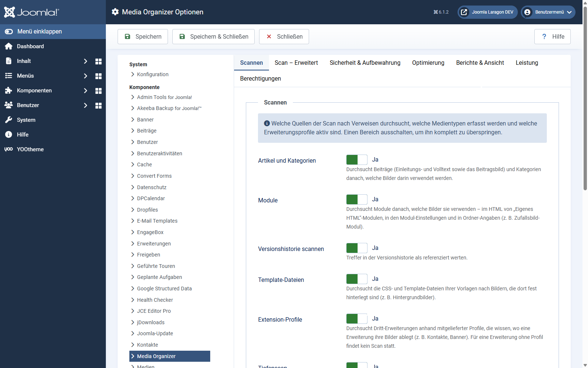Open the Optimierung tab
Viewport: 588px width, 368px height.
click(428, 63)
